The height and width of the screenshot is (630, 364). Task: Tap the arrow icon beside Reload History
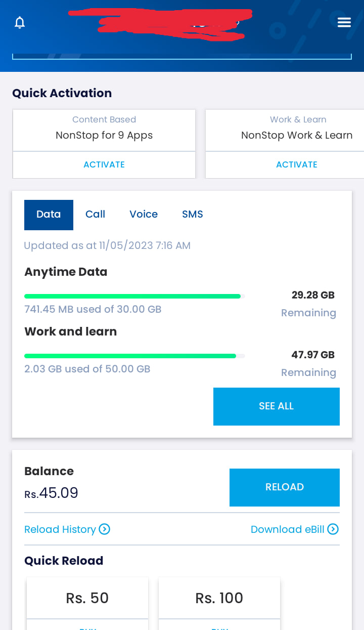pyautogui.click(x=105, y=529)
